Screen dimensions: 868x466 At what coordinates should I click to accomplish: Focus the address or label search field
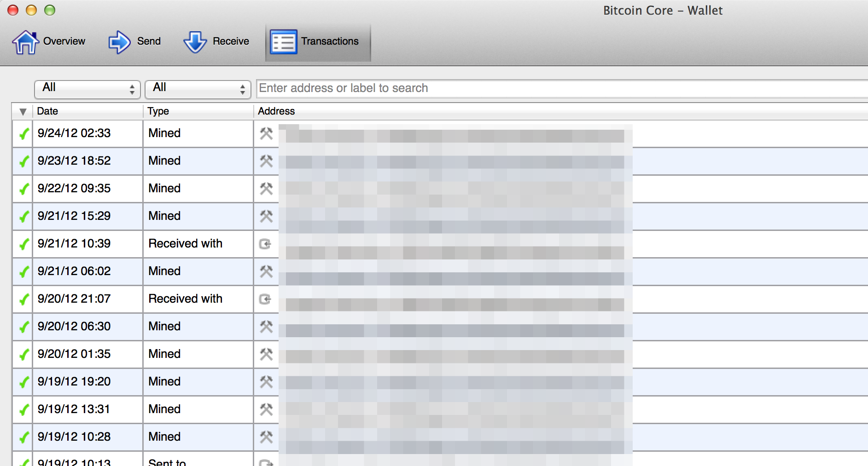click(562, 88)
